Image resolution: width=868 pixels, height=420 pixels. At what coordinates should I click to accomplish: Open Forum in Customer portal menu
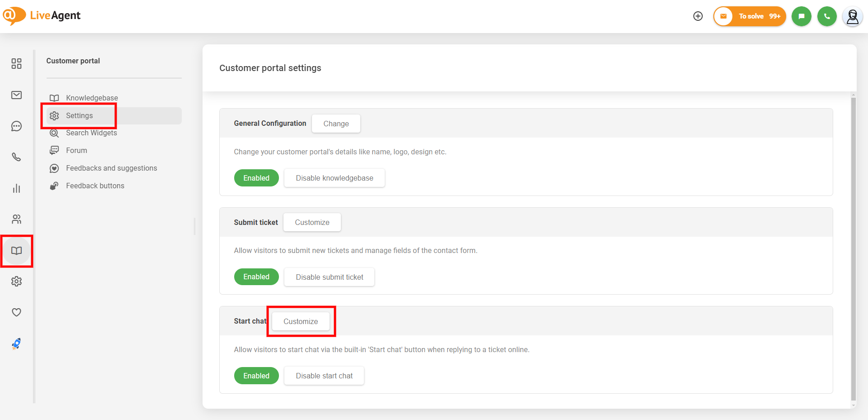[x=76, y=150]
